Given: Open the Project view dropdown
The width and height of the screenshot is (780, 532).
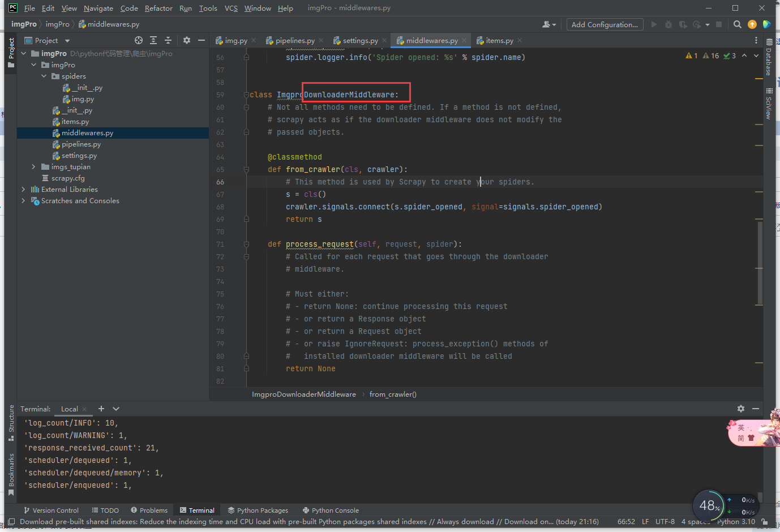Looking at the screenshot, I should click(67, 41).
